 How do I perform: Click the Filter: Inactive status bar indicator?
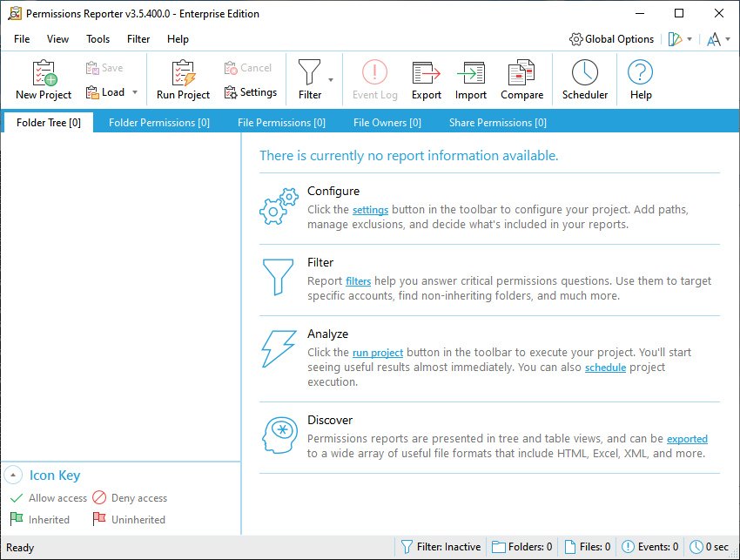(x=440, y=547)
